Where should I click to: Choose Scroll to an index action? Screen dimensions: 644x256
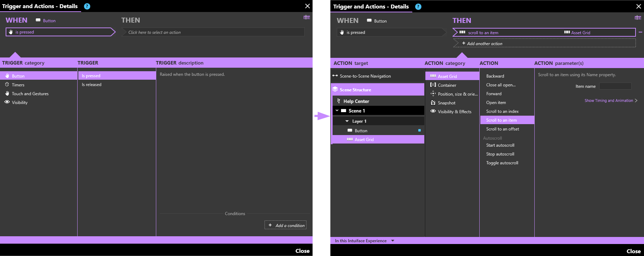pyautogui.click(x=502, y=111)
